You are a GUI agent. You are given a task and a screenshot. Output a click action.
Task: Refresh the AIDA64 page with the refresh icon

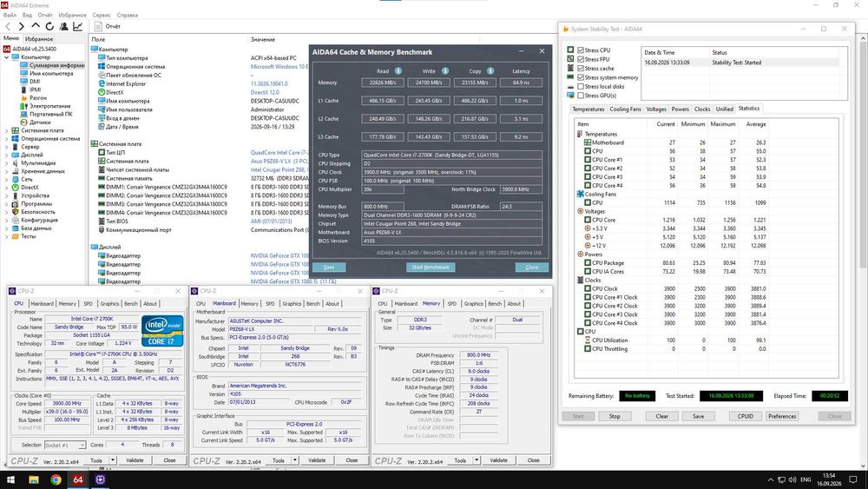[49, 26]
